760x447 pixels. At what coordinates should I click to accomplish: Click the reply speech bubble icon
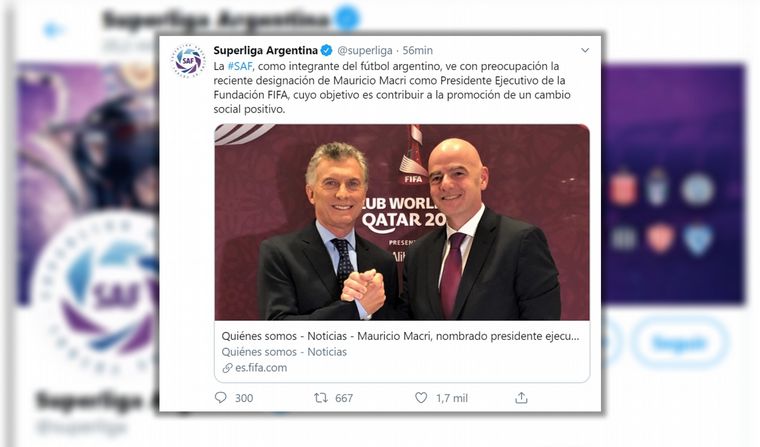click(x=221, y=397)
